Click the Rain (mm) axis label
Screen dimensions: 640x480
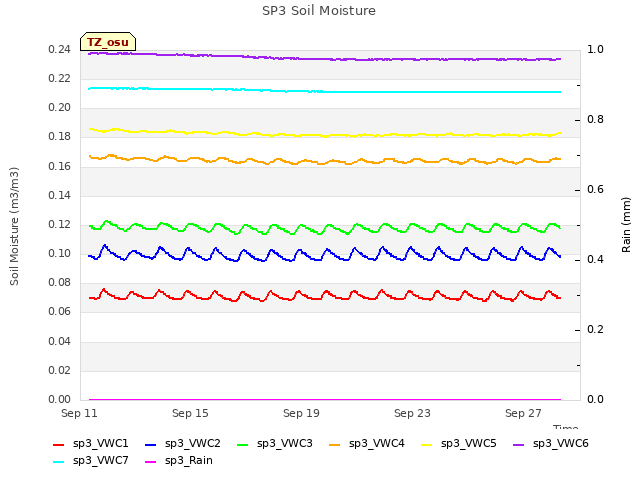(626, 225)
